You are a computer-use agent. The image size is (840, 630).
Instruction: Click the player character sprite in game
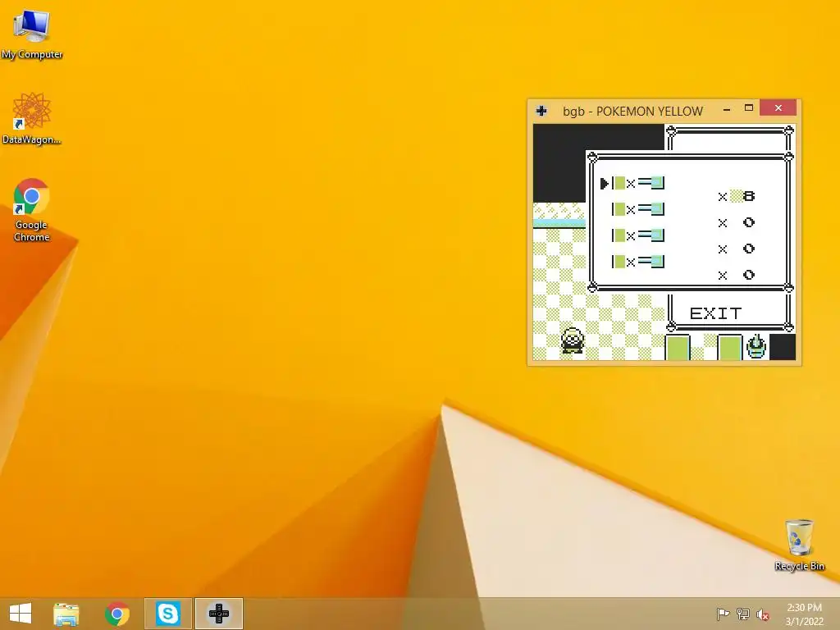572,340
